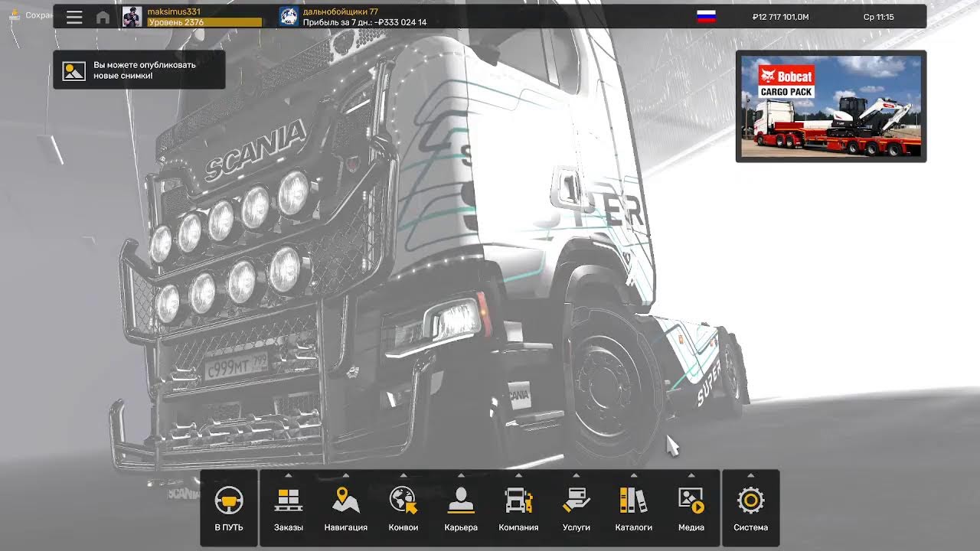Start driving with the В ПУТЬ button

pyautogui.click(x=229, y=508)
